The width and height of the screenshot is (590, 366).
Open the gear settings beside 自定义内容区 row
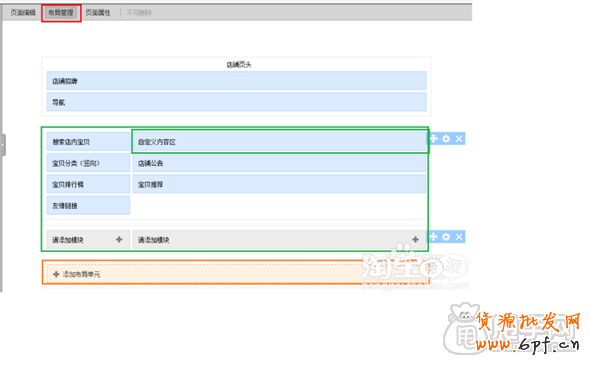point(446,138)
